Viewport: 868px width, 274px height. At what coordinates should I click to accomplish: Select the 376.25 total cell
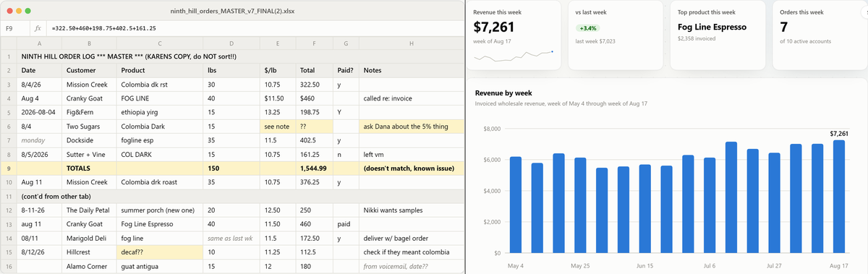(315, 182)
